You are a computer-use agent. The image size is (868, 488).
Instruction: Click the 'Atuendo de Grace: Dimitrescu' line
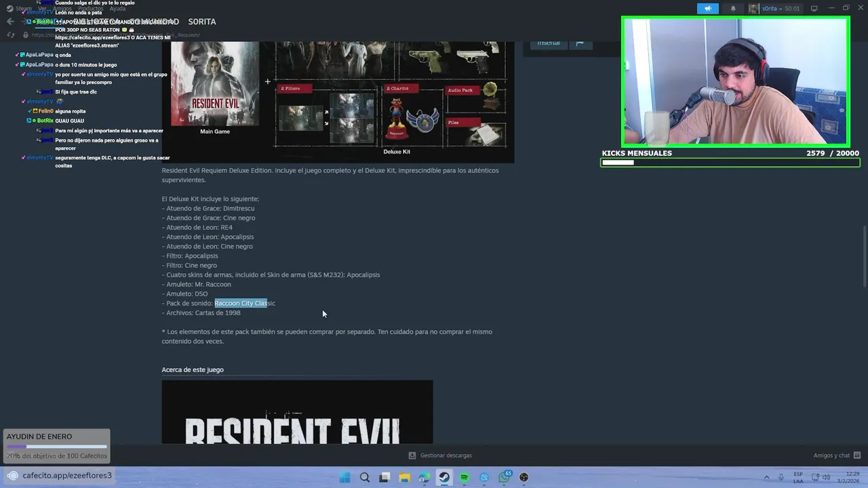pyautogui.click(x=208, y=208)
